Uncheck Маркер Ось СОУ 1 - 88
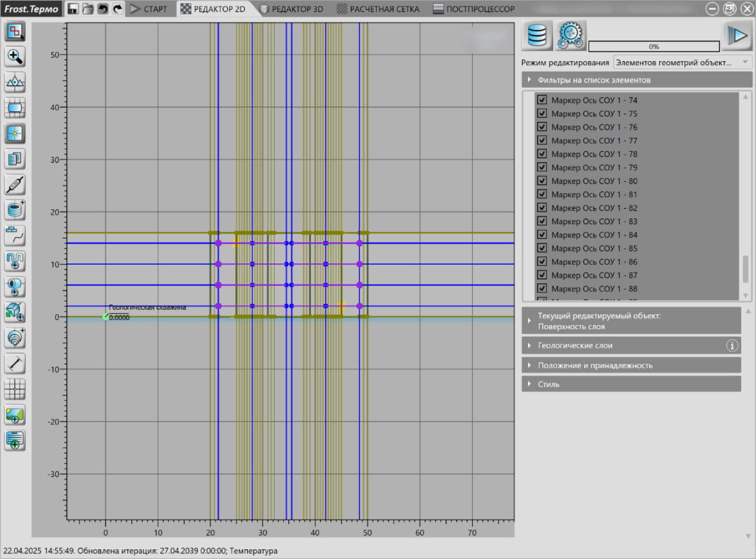Viewport: 756px width, 559px height. [x=542, y=288]
